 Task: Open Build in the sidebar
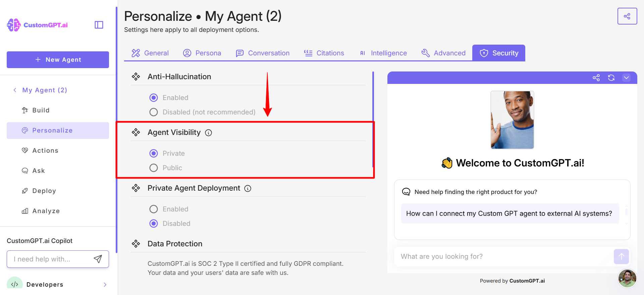click(58, 110)
